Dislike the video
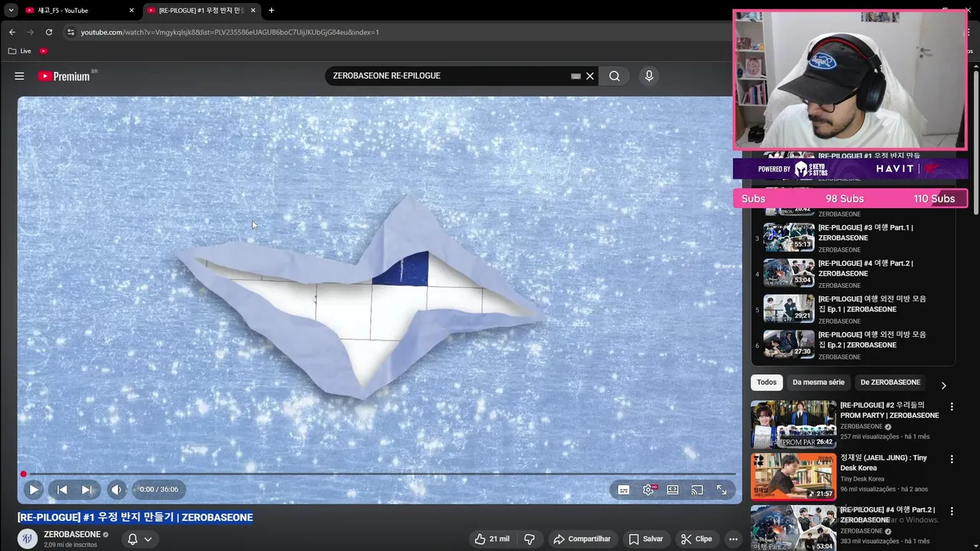980x551 pixels. 529,539
